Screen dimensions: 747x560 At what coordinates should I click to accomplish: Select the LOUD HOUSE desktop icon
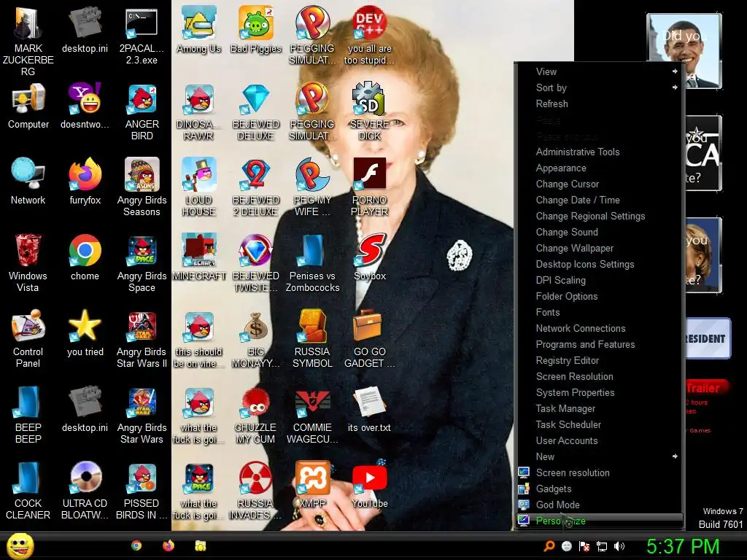click(199, 187)
